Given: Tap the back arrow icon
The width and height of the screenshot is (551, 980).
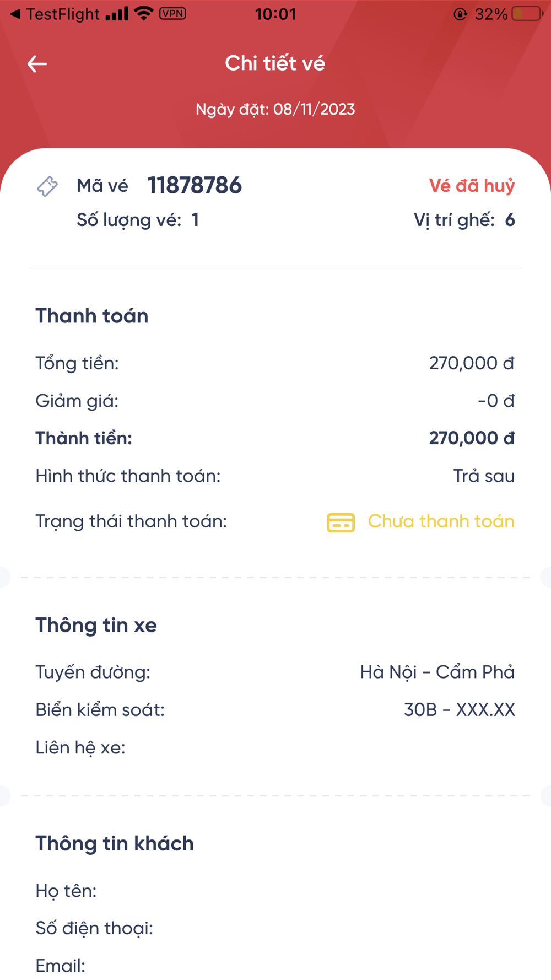Looking at the screenshot, I should pyautogui.click(x=37, y=64).
